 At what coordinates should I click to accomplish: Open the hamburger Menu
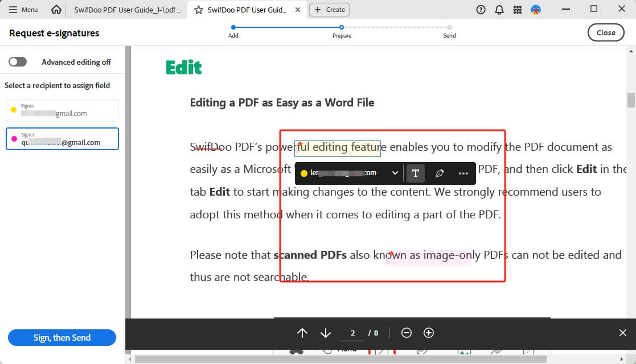(23, 9)
